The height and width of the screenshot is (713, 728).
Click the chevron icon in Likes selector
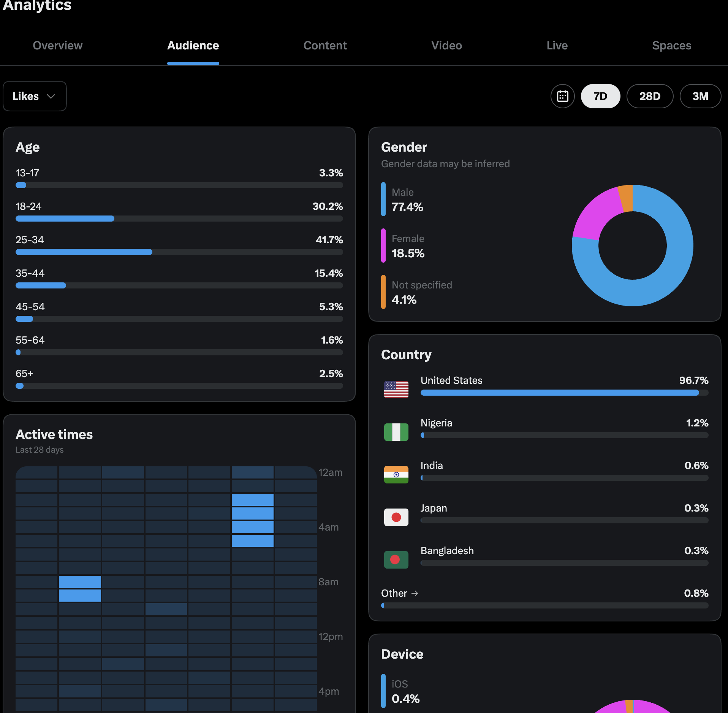[x=51, y=96]
